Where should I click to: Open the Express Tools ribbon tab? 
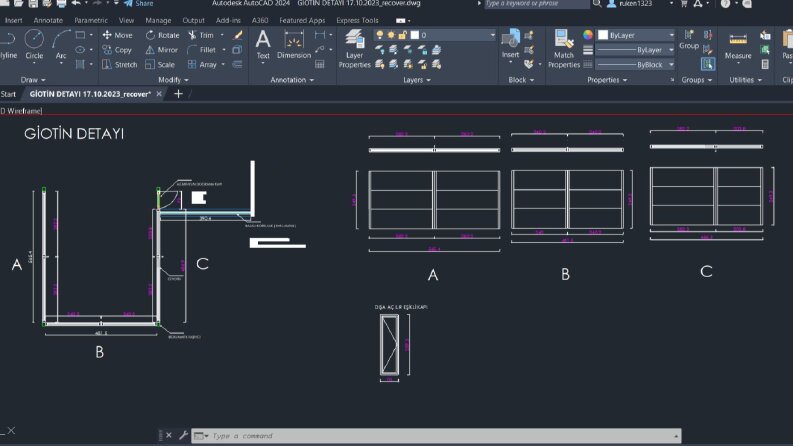coord(357,20)
